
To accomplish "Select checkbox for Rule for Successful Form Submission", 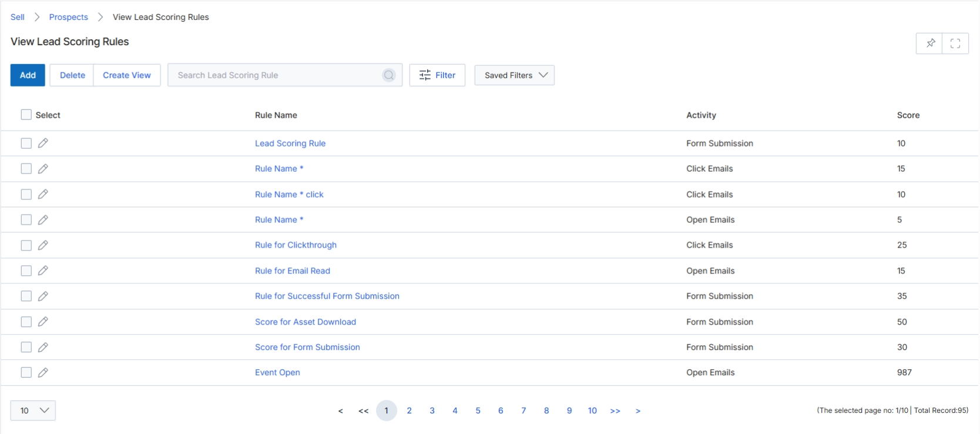I will coord(26,296).
